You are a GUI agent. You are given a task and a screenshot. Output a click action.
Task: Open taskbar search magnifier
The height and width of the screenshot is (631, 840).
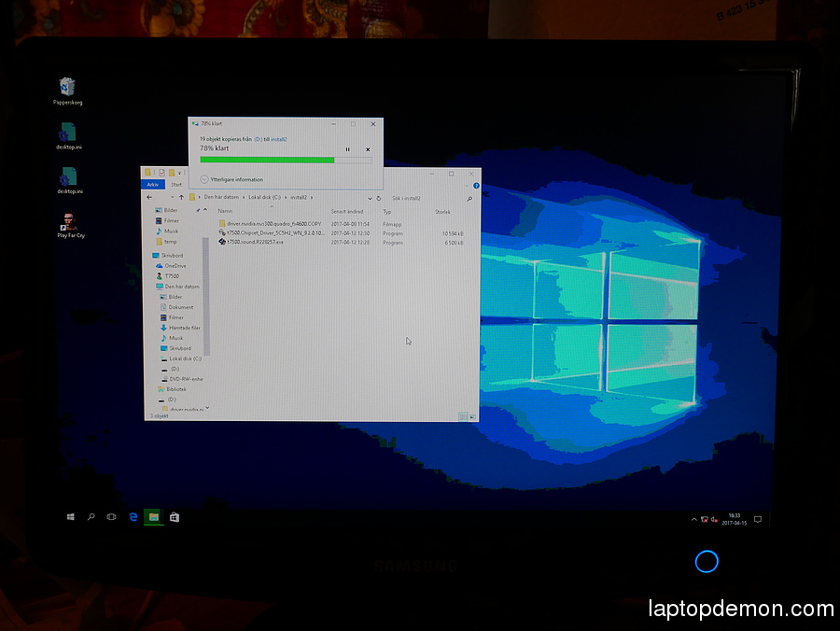click(x=91, y=517)
